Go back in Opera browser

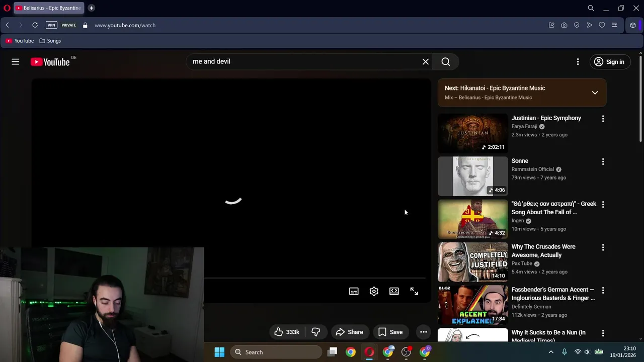(x=7, y=25)
